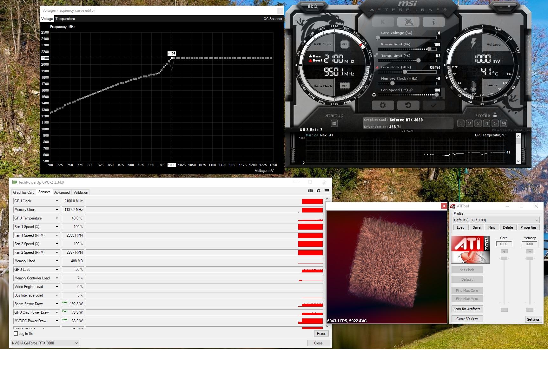548x392 pixels.
Task: Open the Afterburner info button
Action: pyautogui.click(x=433, y=22)
